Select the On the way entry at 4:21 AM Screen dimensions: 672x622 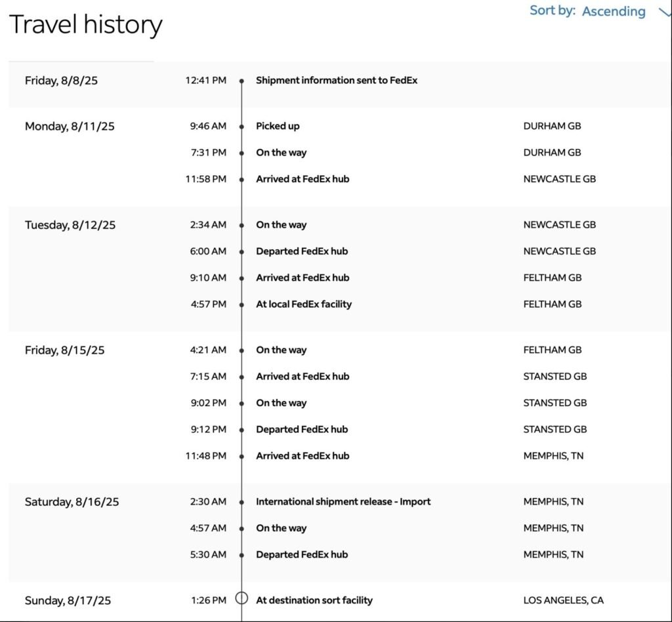[281, 350]
